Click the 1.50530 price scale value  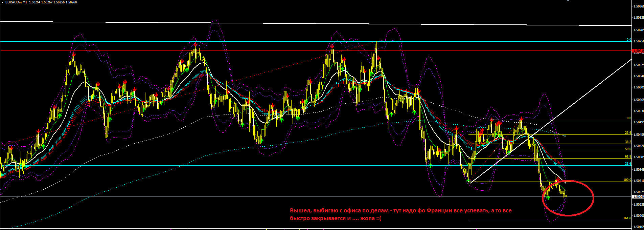(x=639, y=111)
